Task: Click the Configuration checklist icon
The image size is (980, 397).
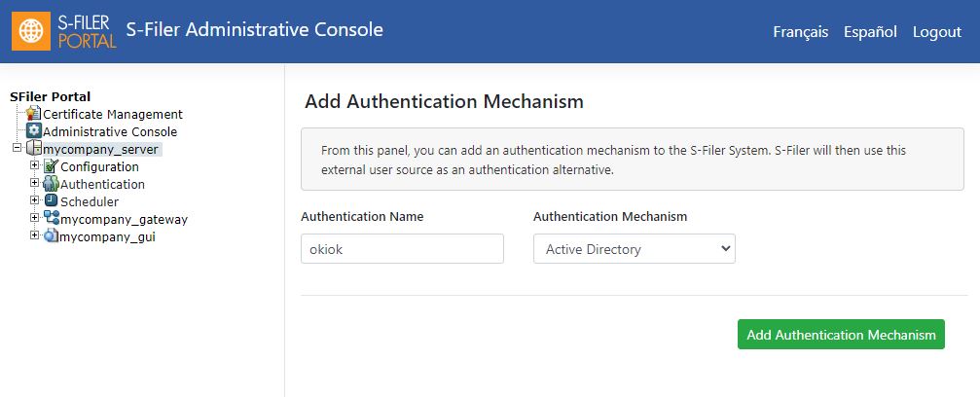Action: point(52,166)
